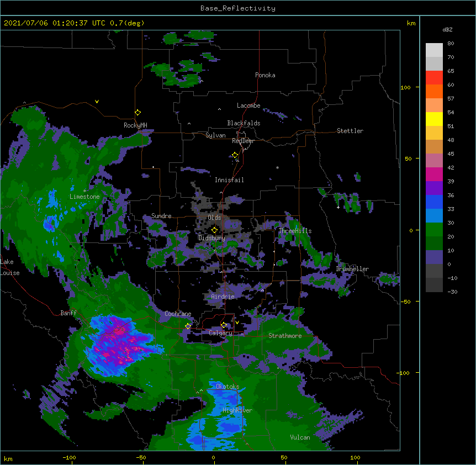Click the km unit label at top right
476x465 pixels.
click(411, 23)
